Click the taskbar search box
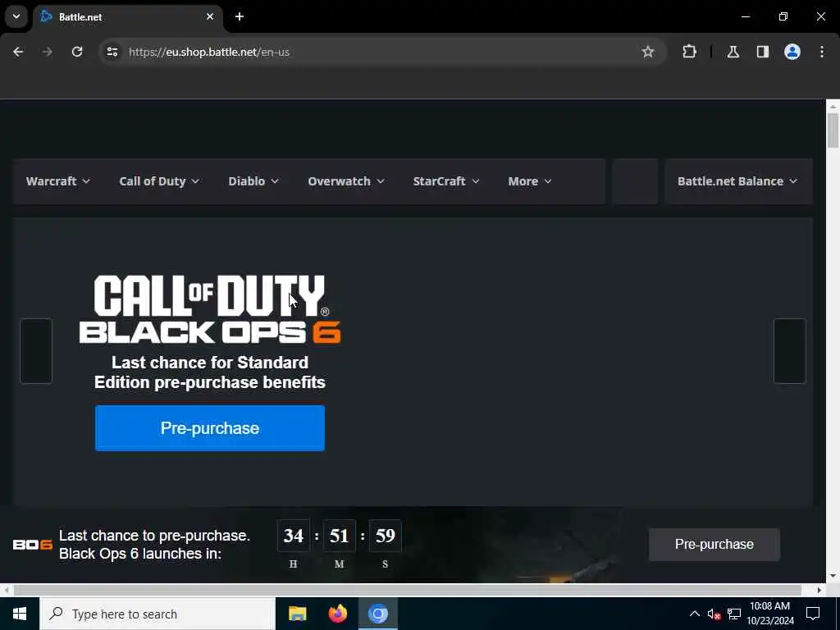This screenshot has height=630, width=840. (157, 614)
